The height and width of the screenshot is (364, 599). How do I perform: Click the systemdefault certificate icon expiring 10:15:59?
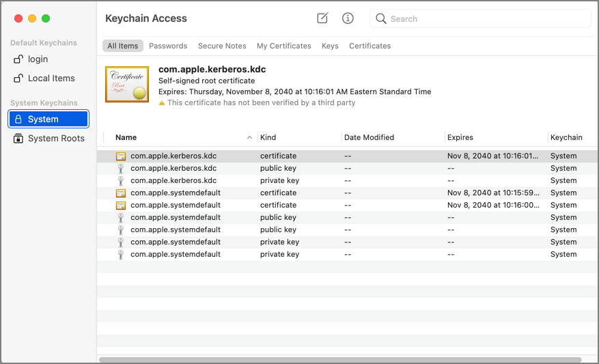tap(121, 193)
